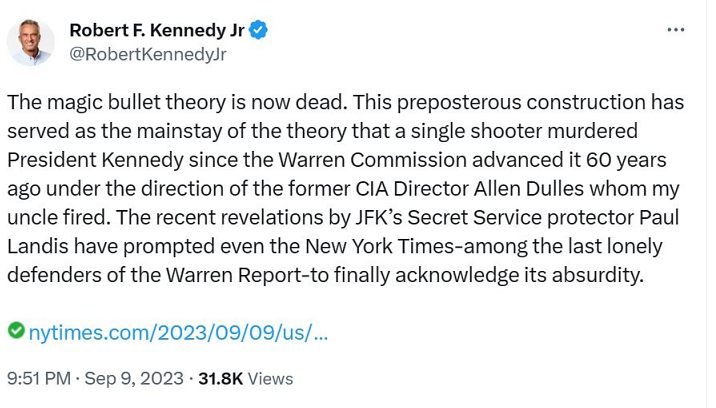Click Robert F. Kennedy Jr's profile avatar

pyautogui.click(x=30, y=43)
